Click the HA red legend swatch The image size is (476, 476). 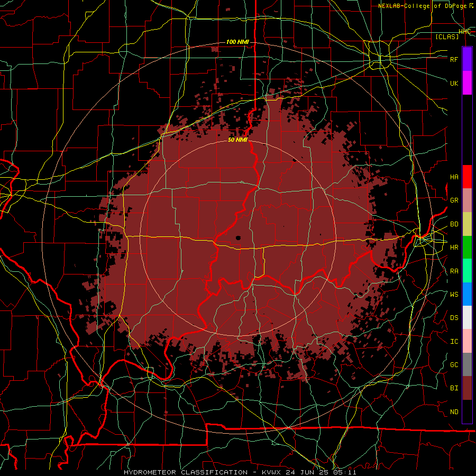(467, 177)
